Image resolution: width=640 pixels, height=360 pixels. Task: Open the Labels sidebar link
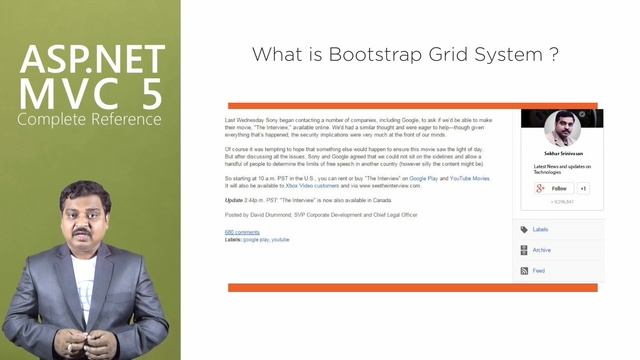point(540,229)
